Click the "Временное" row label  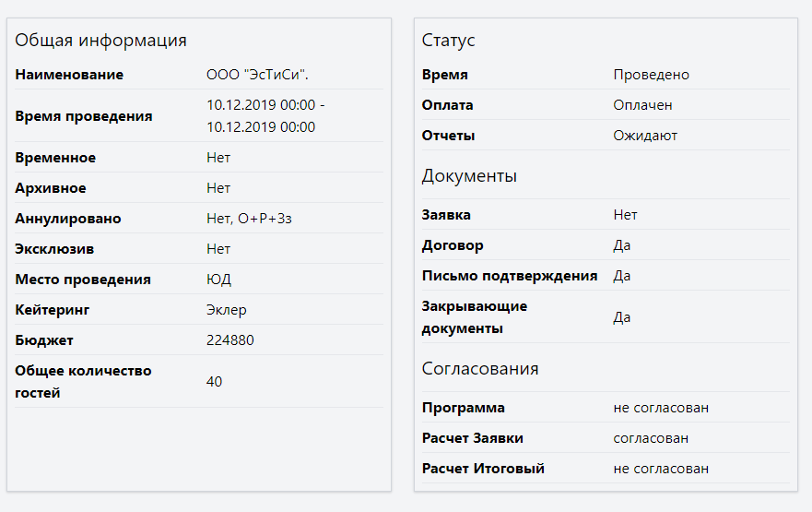[x=55, y=158]
